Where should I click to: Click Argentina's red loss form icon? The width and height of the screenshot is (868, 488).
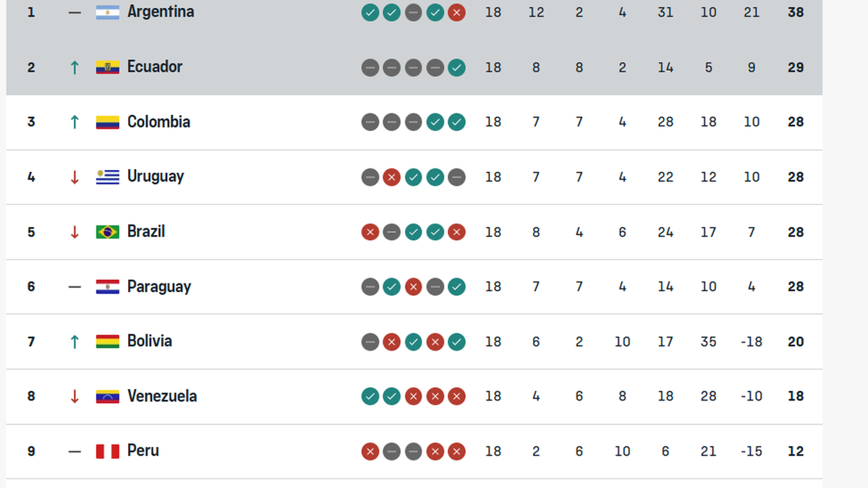(456, 12)
